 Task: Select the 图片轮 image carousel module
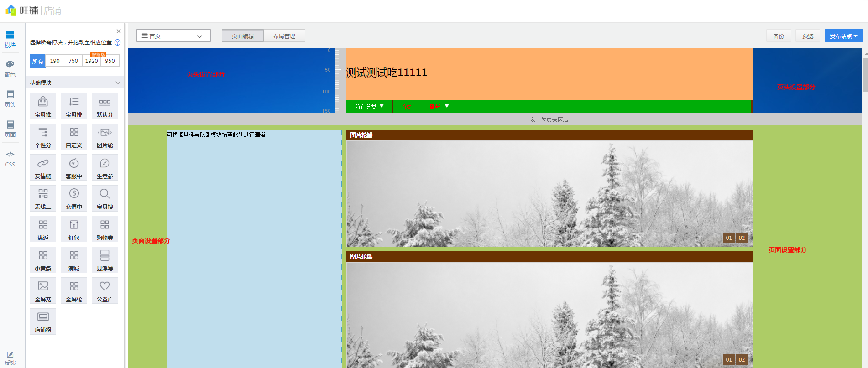[105, 137]
